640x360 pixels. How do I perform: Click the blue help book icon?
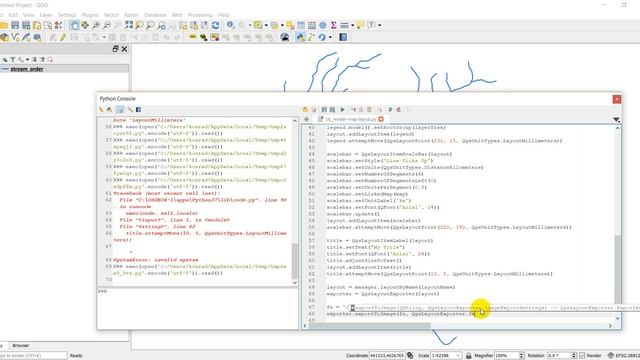click(343, 38)
